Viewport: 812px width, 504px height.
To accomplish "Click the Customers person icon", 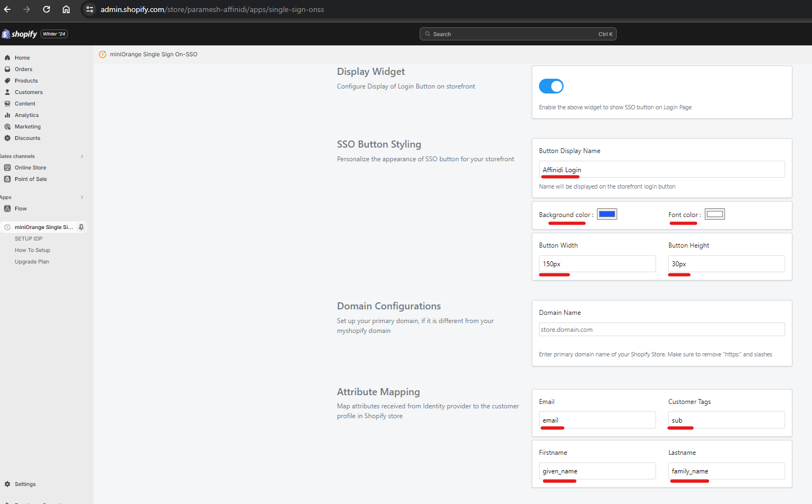I will (x=8, y=92).
